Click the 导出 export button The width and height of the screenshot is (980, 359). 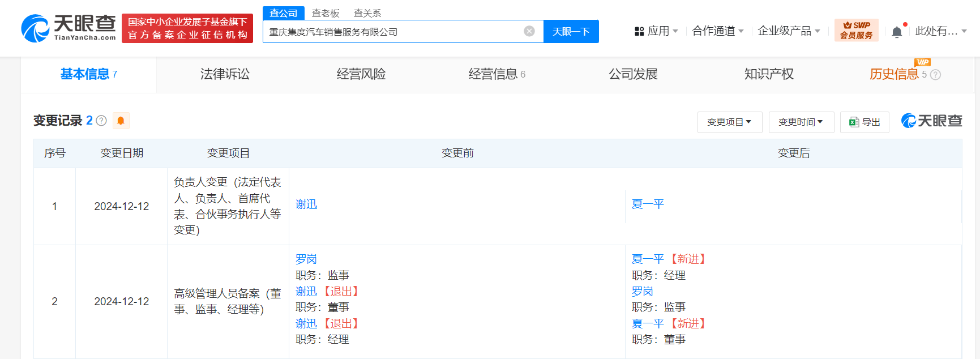click(x=865, y=122)
